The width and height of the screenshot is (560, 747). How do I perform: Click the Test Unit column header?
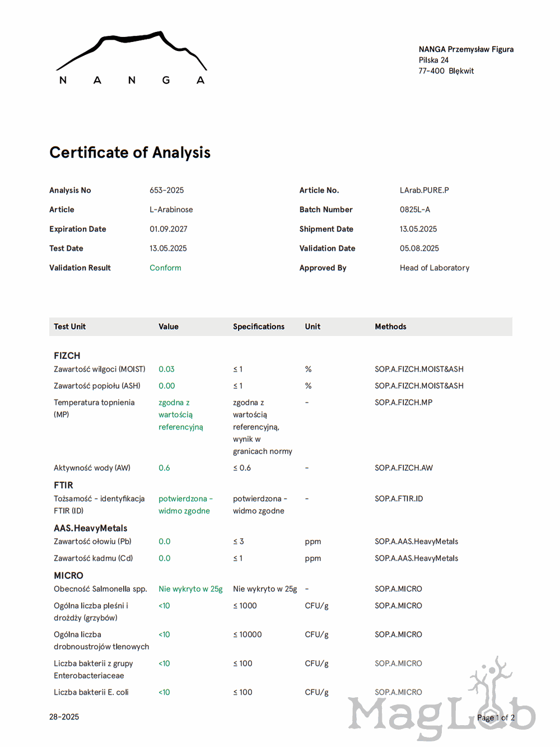70,326
